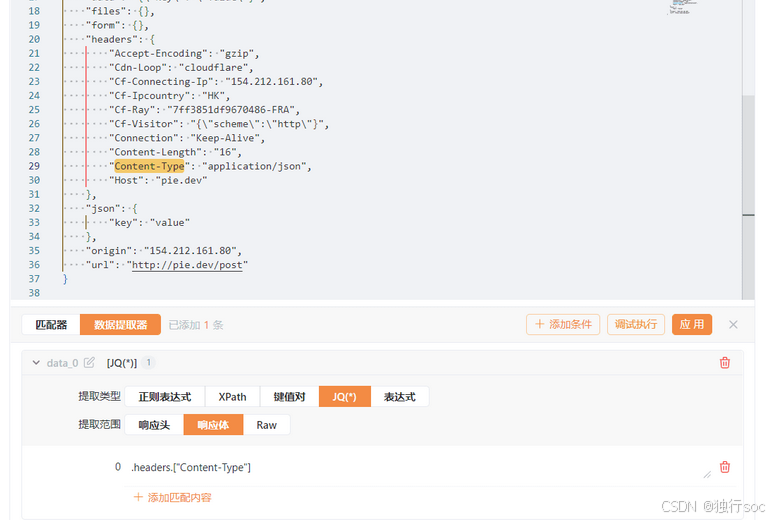Select 键值对 extraction type
Screen dimensions: 773x520
(x=289, y=397)
